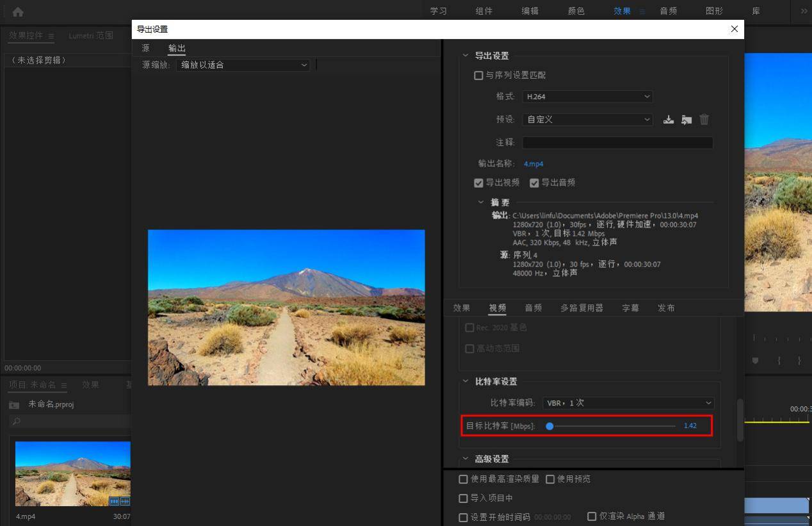
Task: Click the search icon in the project panel
Action: pos(14,422)
